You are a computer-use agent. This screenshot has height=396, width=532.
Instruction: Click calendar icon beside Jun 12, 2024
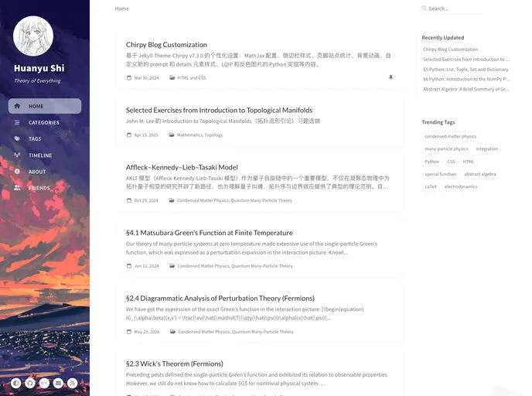129,266
